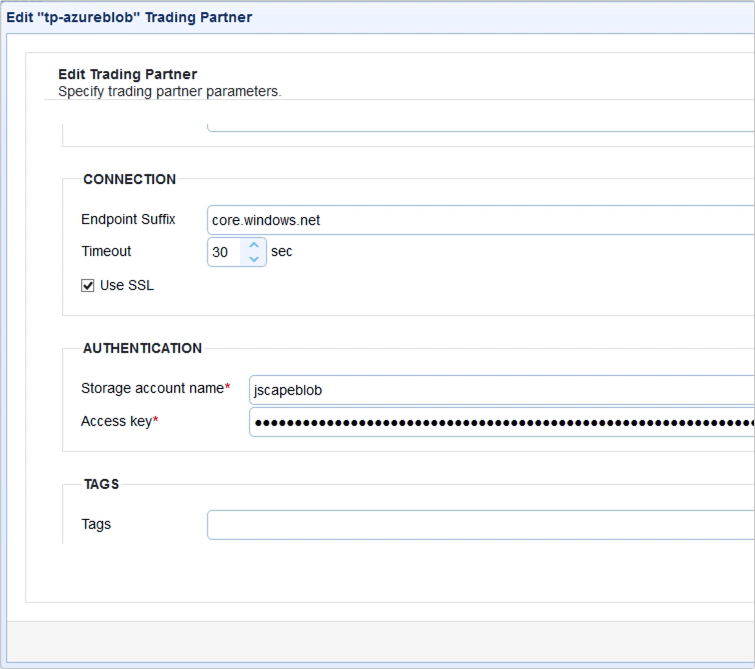Viewport: 755px width, 669px height.
Task: Click into the masked Access key field
Action: point(500,422)
